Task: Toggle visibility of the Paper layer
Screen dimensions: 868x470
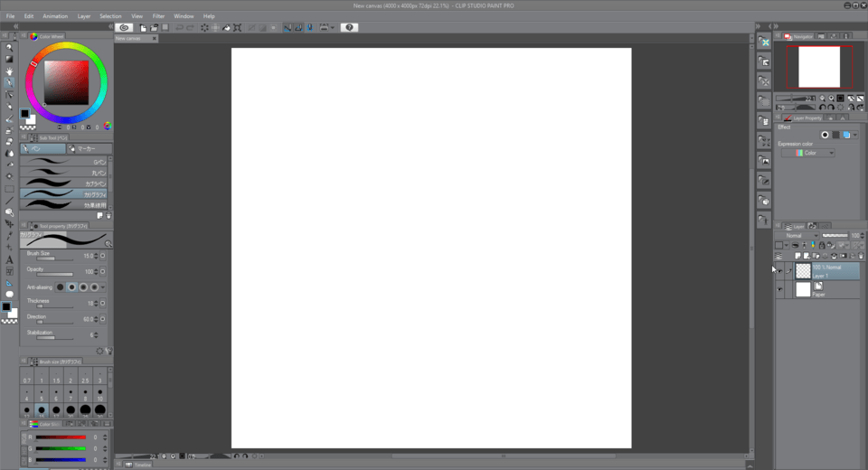Action: pos(779,289)
